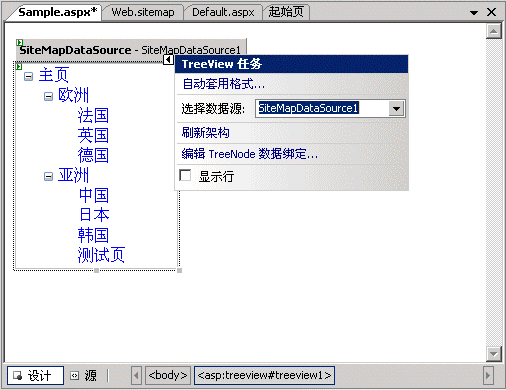Select the 中国 node
Image resolution: width=506 pixels, height=390 pixels.
94,195
